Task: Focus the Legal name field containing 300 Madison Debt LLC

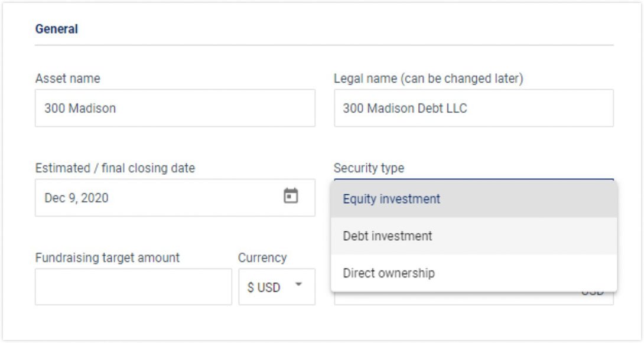Action: click(x=474, y=108)
